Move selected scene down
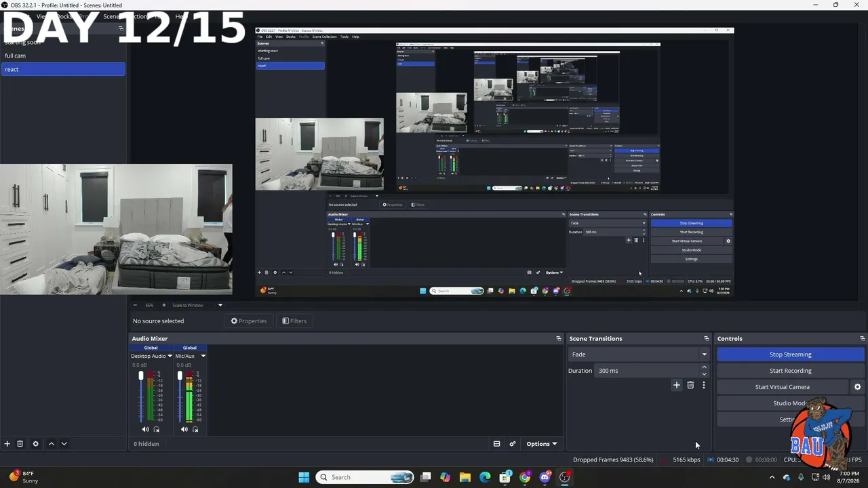Viewport: 868px width, 488px height. (64, 444)
